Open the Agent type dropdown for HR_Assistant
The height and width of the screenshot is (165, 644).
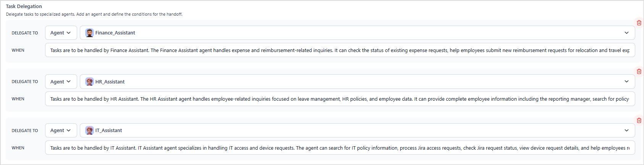click(61, 82)
